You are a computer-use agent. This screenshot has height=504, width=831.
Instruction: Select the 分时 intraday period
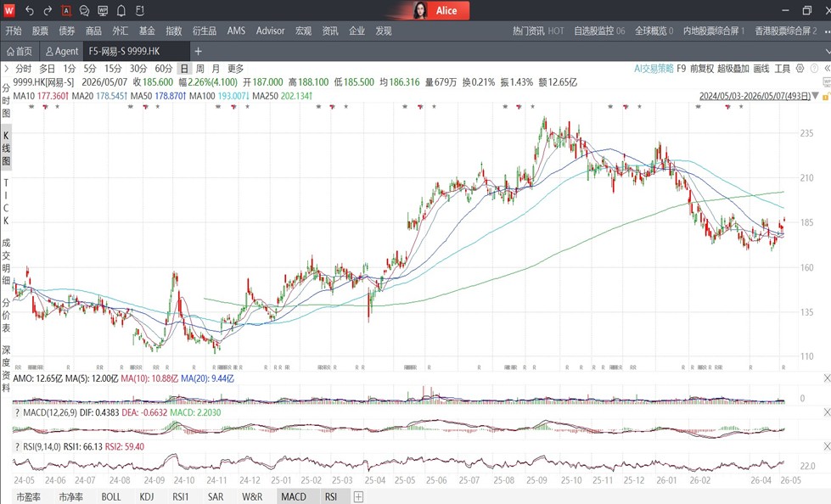tap(23, 69)
